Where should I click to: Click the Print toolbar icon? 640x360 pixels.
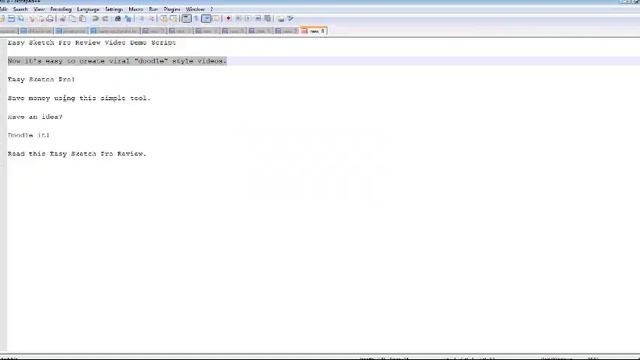[50, 19]
